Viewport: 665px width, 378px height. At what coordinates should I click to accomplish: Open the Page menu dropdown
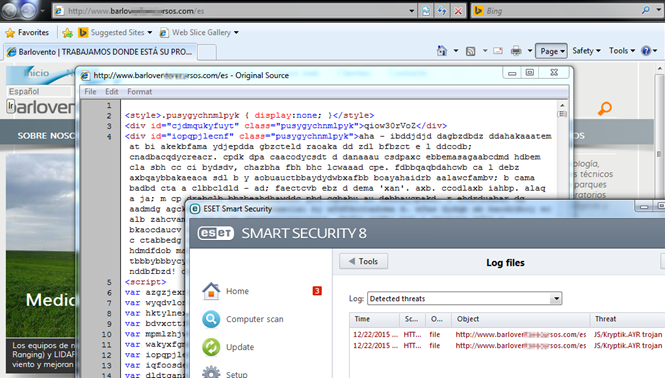click(551, 51)
